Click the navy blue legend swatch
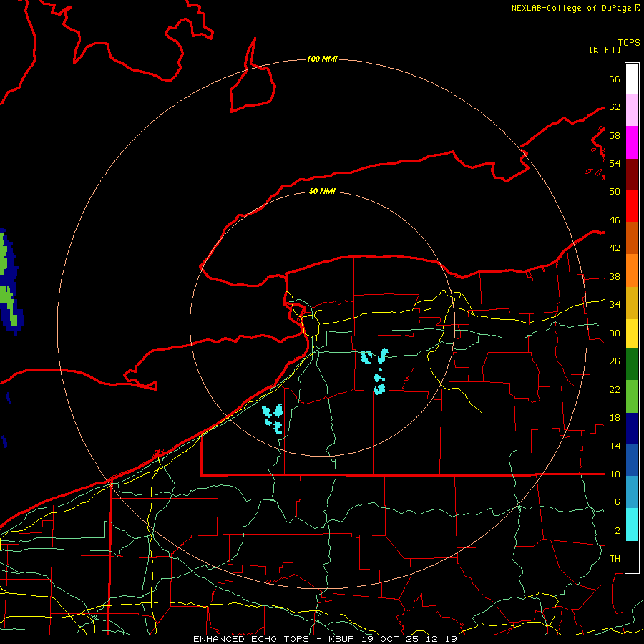 (x=632, y=429)
